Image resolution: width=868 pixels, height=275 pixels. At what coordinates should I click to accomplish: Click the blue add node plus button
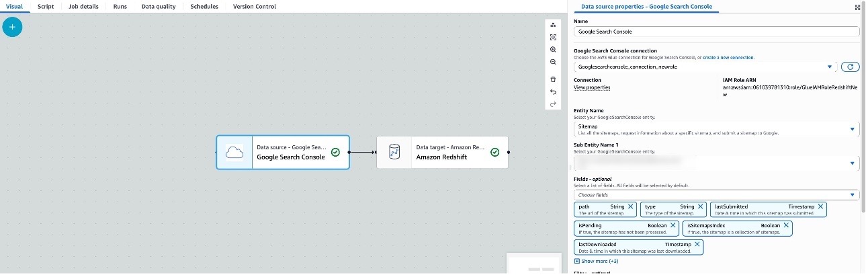click(12, 27)
